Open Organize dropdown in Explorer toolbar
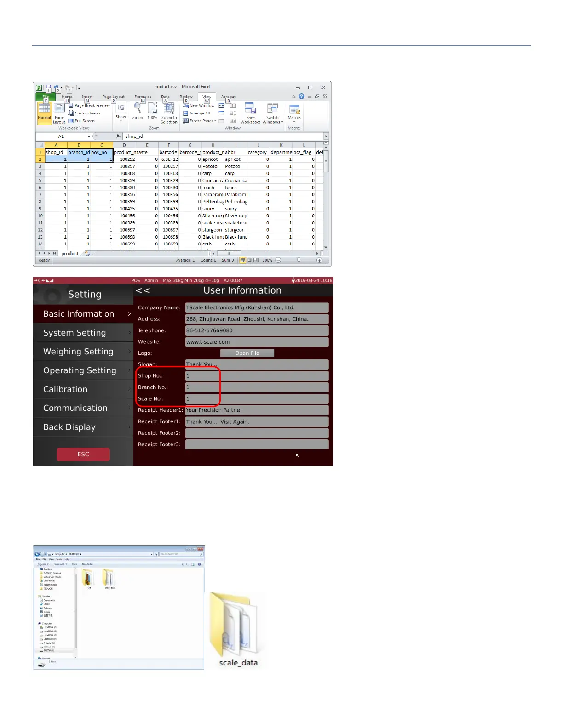 pyautogui.click(x=43, y=564)
